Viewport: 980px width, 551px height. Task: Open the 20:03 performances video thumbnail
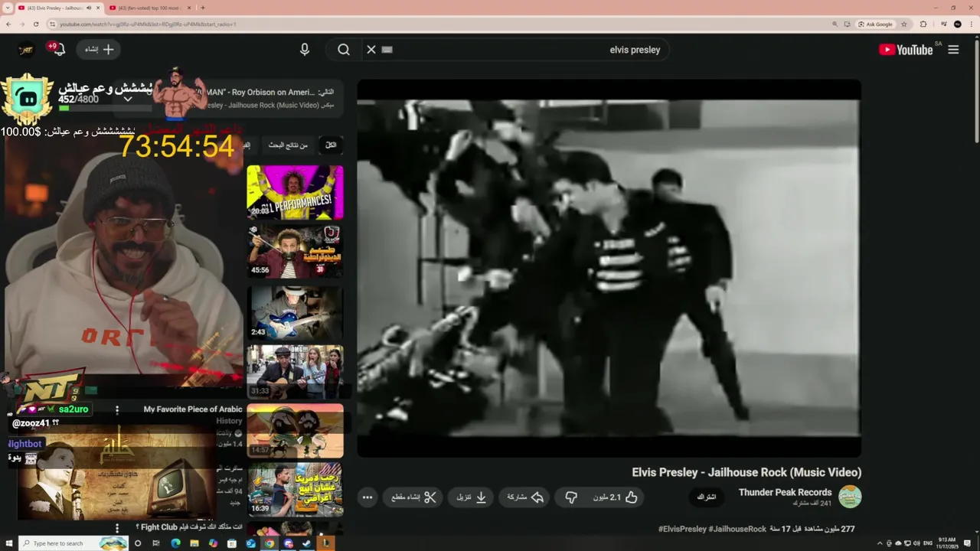point(295,192)
